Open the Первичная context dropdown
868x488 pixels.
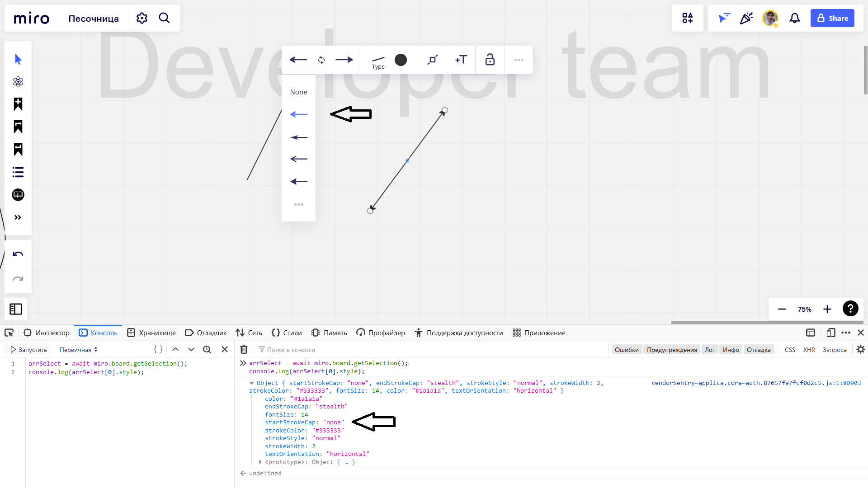79,350
